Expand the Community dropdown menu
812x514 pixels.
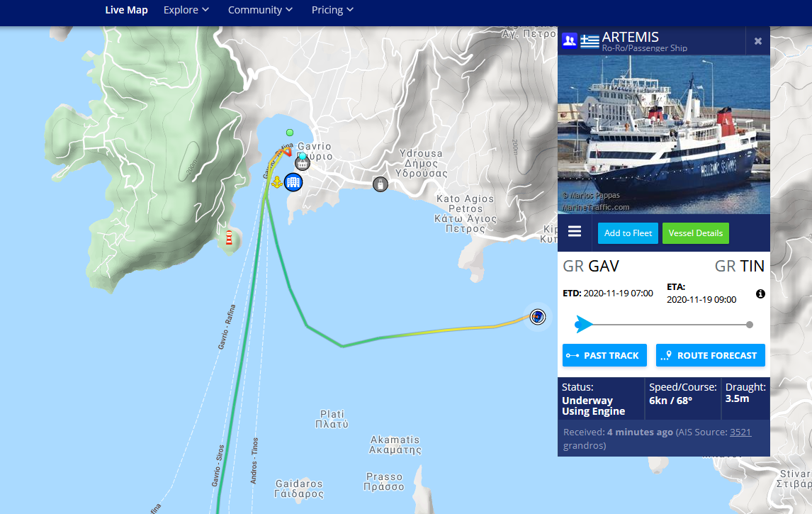point(260,10)
